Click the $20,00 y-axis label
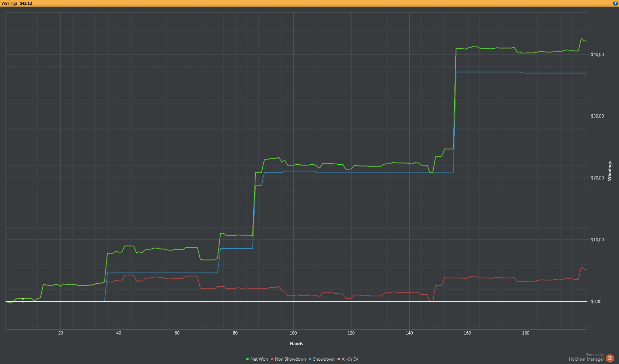This screenshot has width=619, height=364. pos(597,178)
